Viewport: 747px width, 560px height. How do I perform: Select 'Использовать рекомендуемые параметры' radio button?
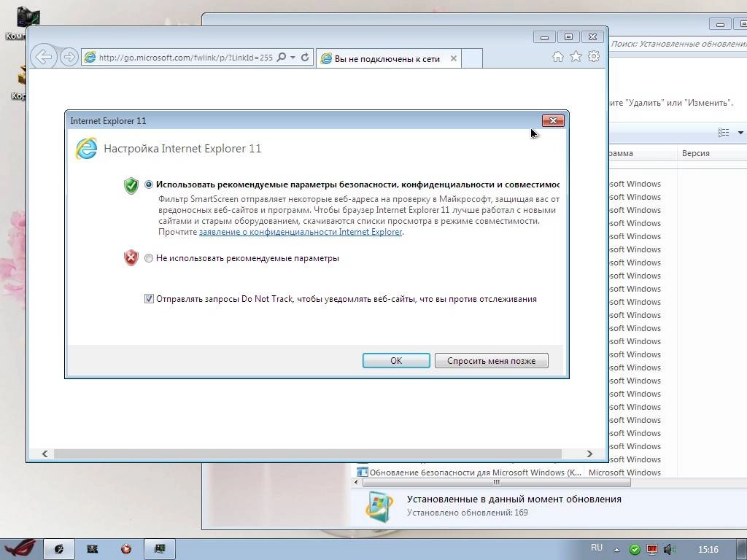coord(149,184)
